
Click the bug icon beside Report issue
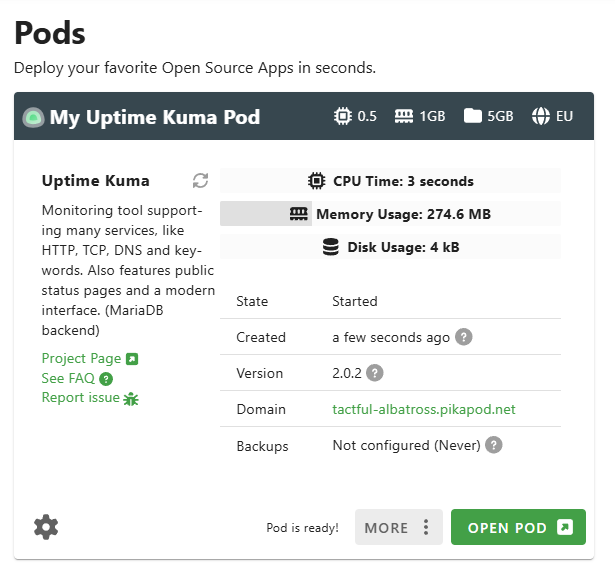(131, 398)
